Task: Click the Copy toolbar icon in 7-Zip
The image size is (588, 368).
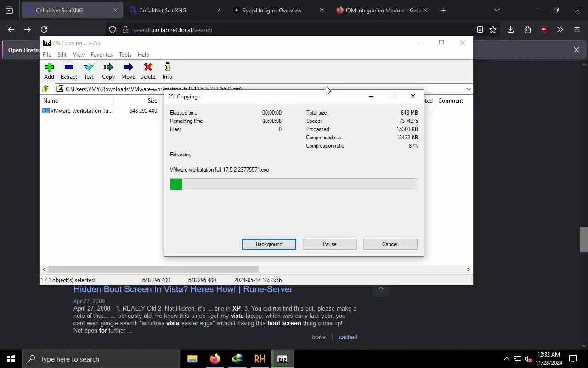Action: 108,71
